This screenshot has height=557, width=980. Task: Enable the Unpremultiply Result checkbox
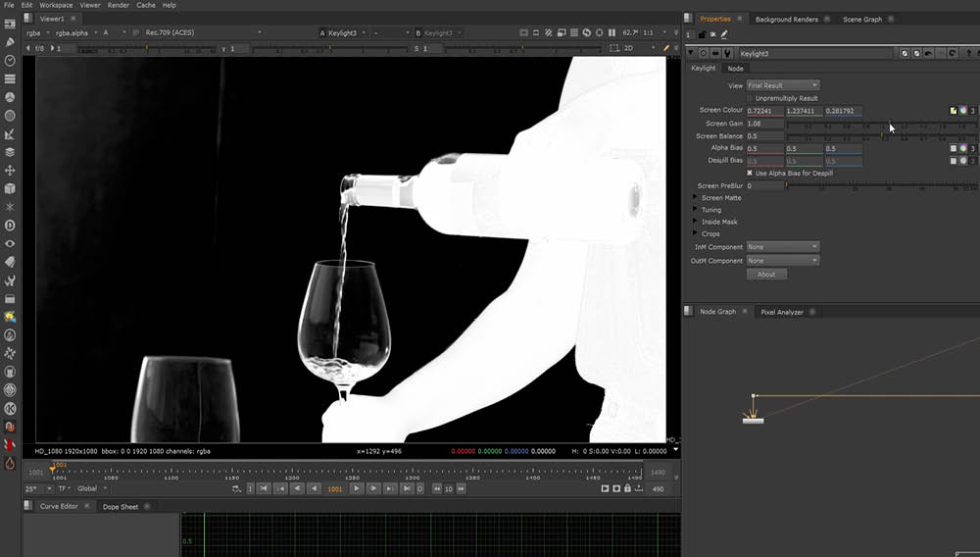[751, 98]
